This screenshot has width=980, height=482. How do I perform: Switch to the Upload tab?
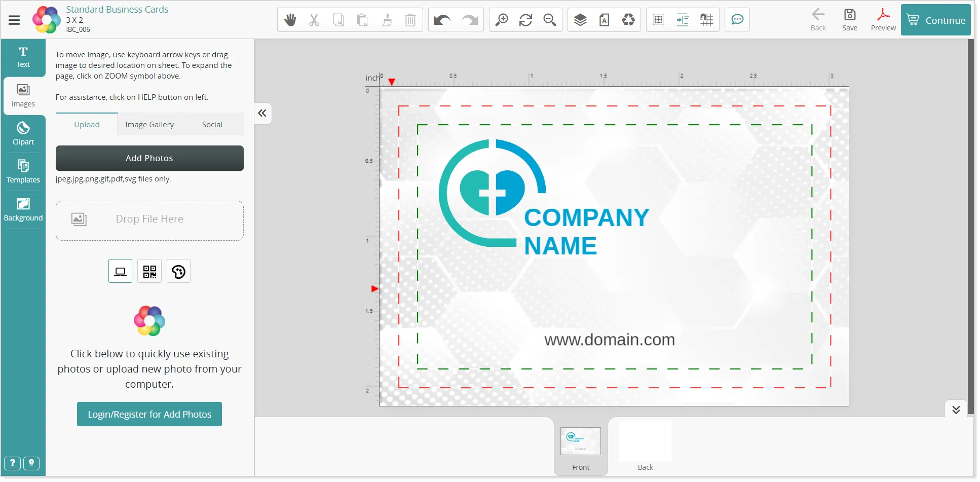pos(87,124)
